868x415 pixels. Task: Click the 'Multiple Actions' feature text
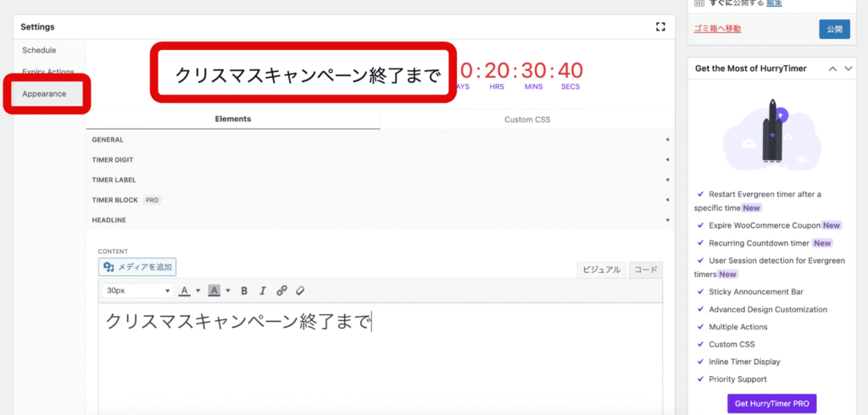click(x=738, y=327)
